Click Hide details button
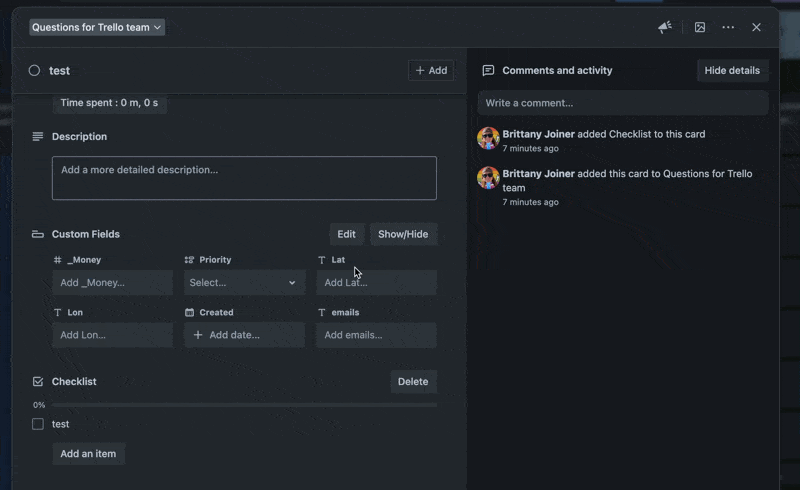 pyautogui.click(x=732, y=70)
